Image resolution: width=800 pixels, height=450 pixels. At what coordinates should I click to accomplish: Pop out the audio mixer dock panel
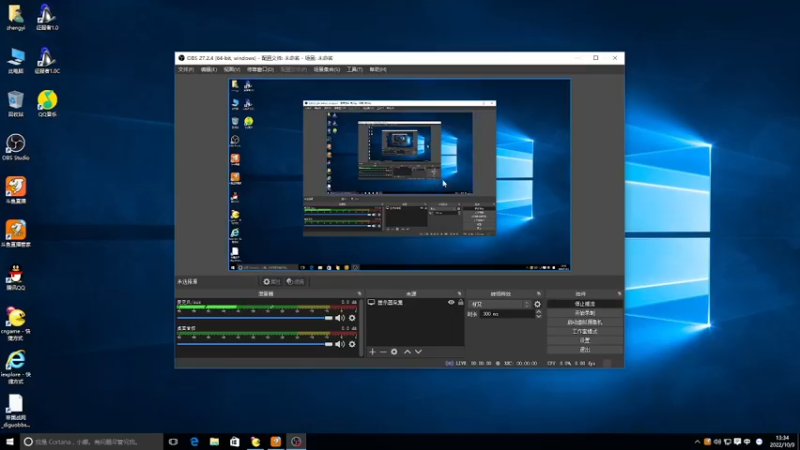point(359,294)
